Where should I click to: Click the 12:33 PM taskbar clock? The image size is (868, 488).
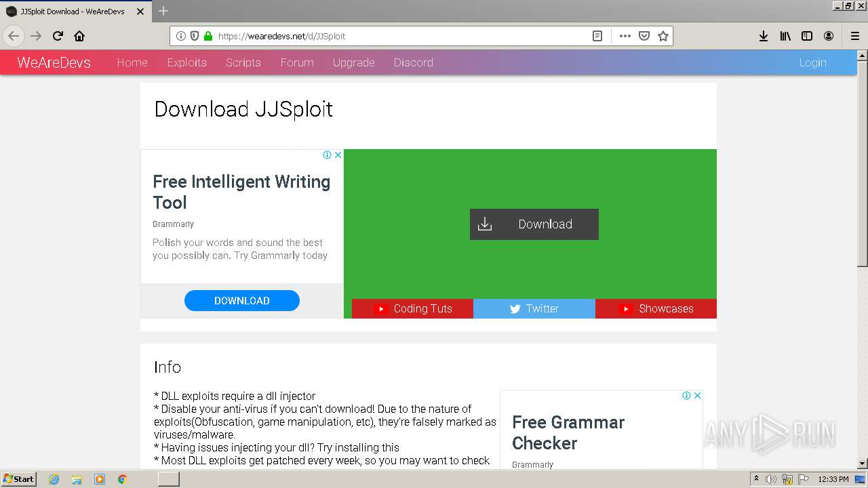833,479
